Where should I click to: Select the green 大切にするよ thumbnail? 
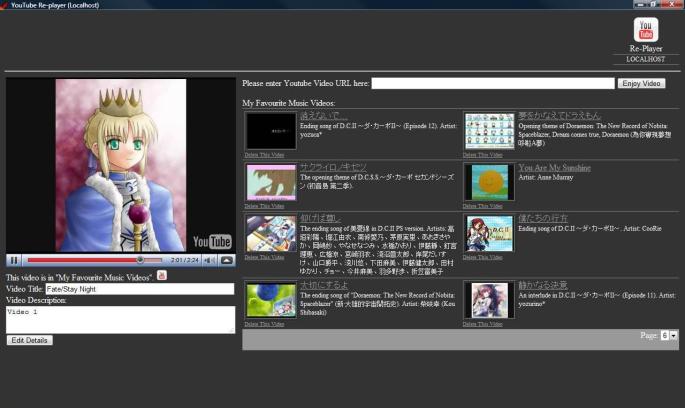point(271,300)
